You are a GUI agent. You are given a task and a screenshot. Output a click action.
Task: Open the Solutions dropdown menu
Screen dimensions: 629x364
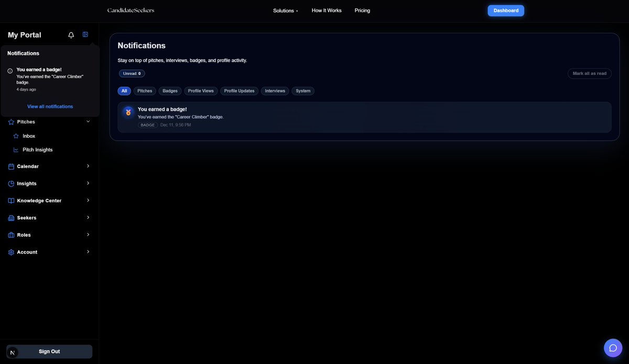point(286,10)
